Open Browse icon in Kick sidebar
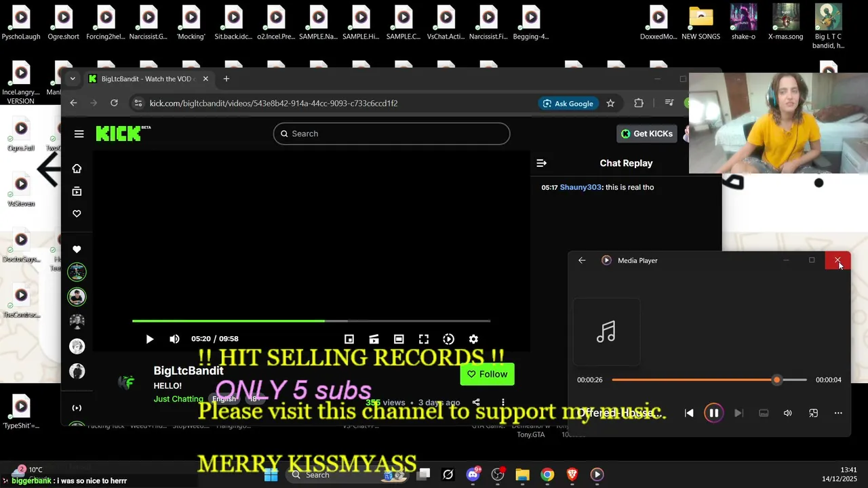Screen dimensions: 868x488 click(77, 191)
